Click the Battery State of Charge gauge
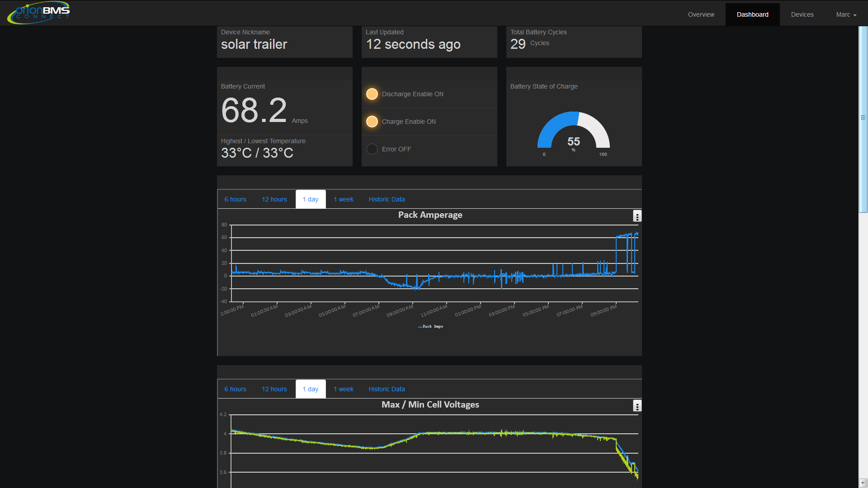The width and height of the screenshot is (868, 488). point(573,131)
